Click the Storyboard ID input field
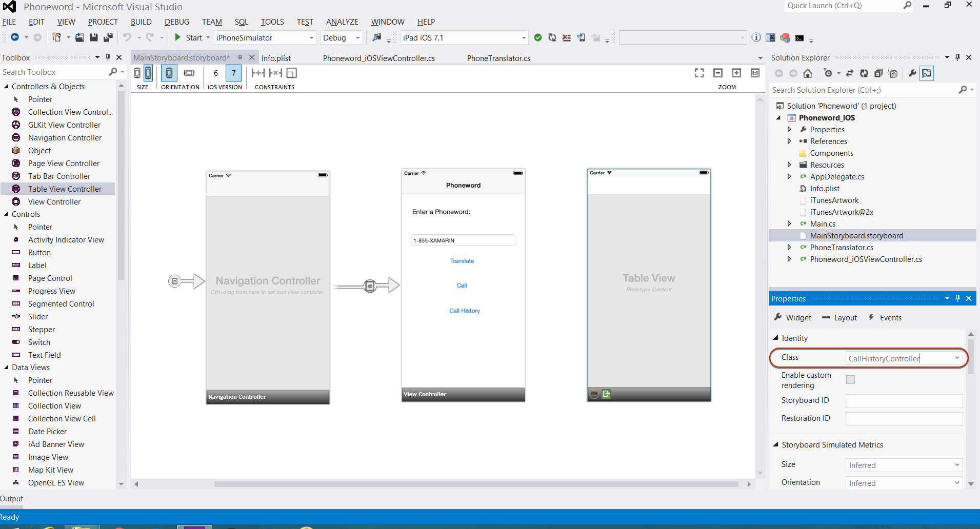The height and width of the screenshot is (529, 980). coord(904,401)
